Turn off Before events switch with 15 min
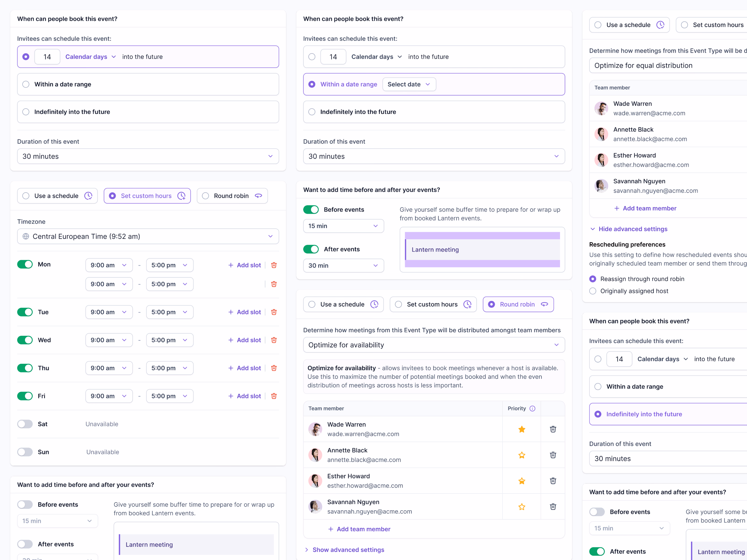This screenshot has height=560, width=747. [311, 210]
